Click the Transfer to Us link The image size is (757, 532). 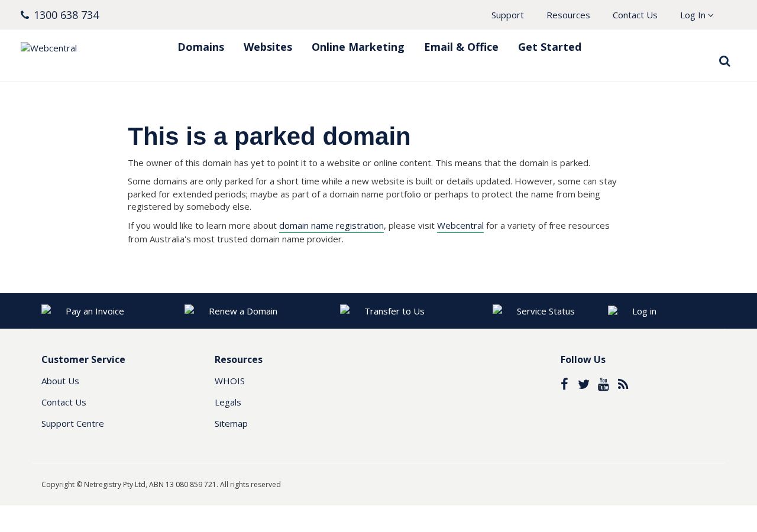[394, 311]
